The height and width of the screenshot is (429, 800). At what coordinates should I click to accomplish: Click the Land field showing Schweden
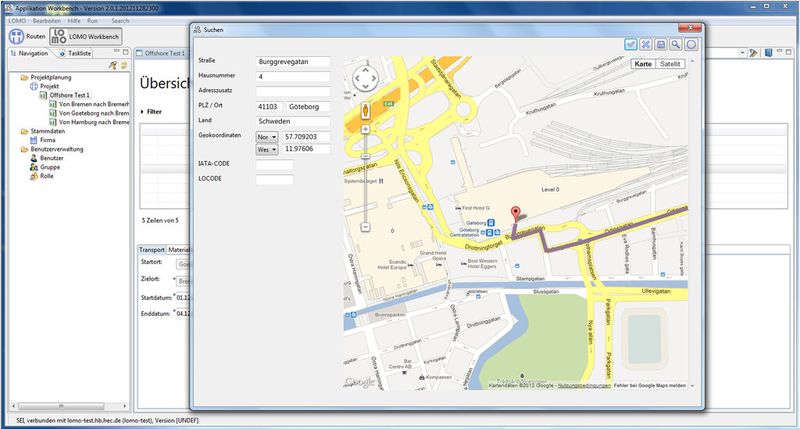point(293,121)
